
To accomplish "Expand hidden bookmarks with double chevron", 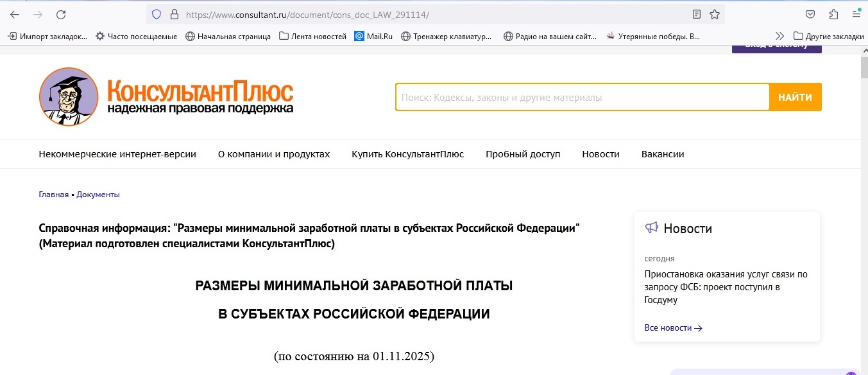I will (x=779, y=37).
